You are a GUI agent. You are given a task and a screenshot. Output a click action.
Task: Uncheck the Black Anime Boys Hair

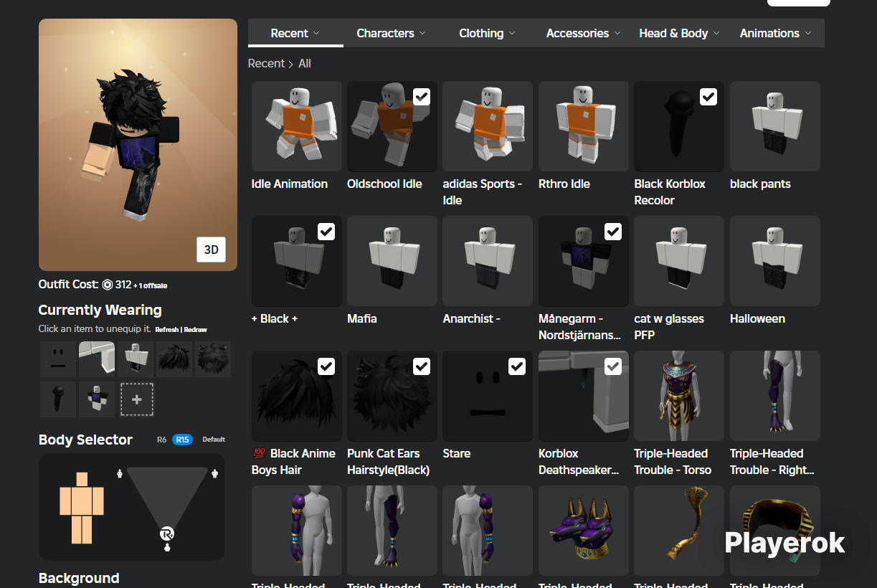point(326,366)
